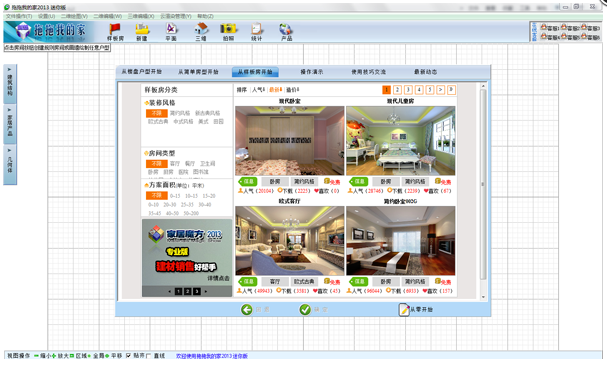
Task: Click the 下载 icon under 简约卧室002G
Action: (x=389, y=291)
